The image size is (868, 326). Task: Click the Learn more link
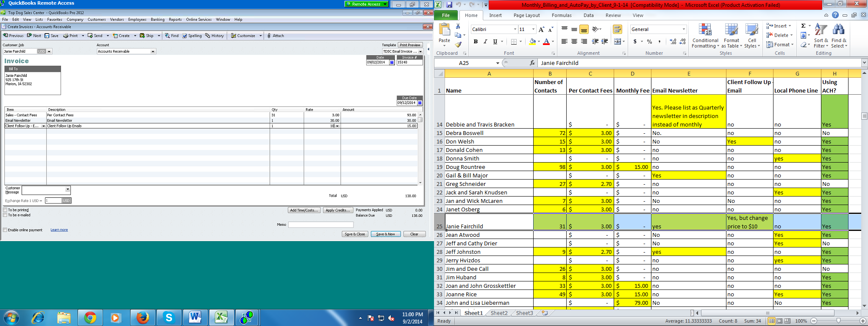tap(59, 230)
